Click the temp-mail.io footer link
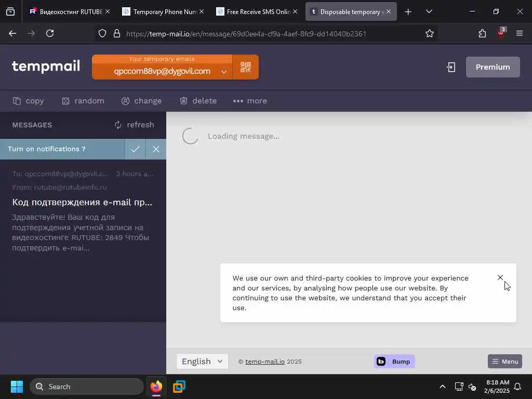This screenshot has height=399, width=532. (264, 362)
